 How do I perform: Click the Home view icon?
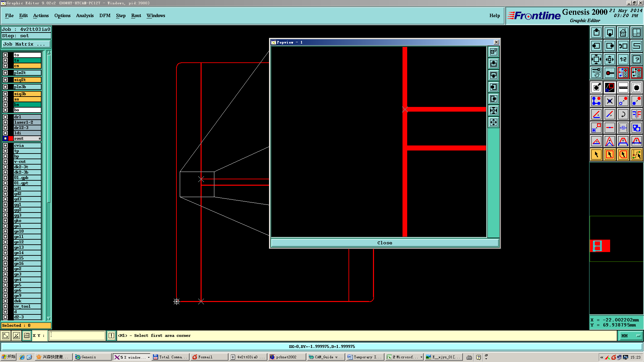click(x=623, y=33)
